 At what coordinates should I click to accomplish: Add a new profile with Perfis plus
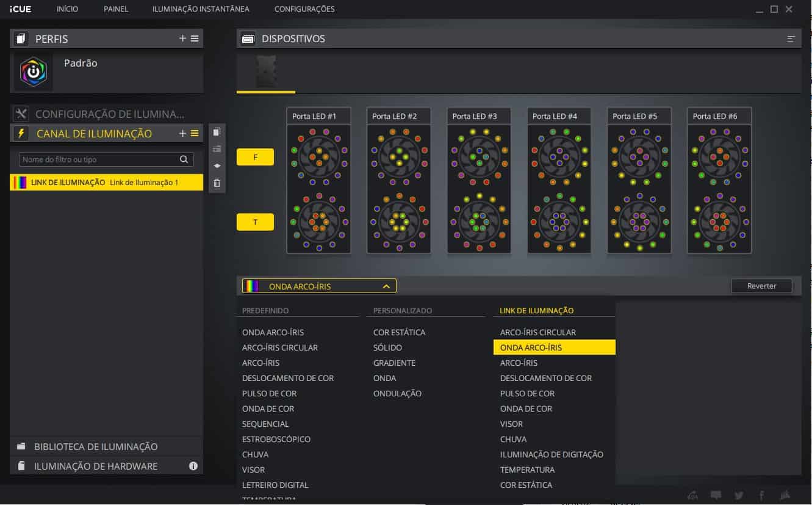[x=182, y=38]
